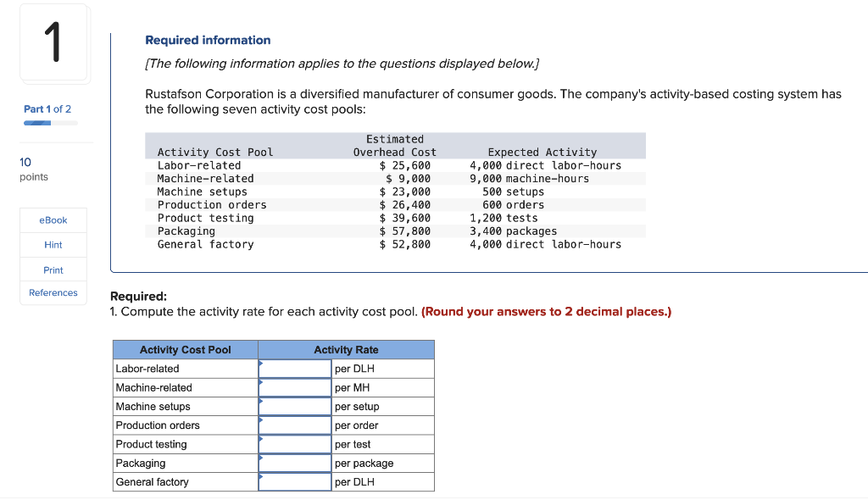Click the Part 1 of 2 progress bar
The width and height of the screenshot is (868, 500).
[47, 121]
